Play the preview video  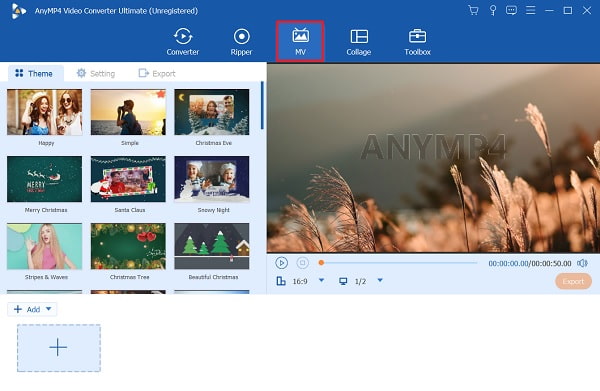point(281,263)
